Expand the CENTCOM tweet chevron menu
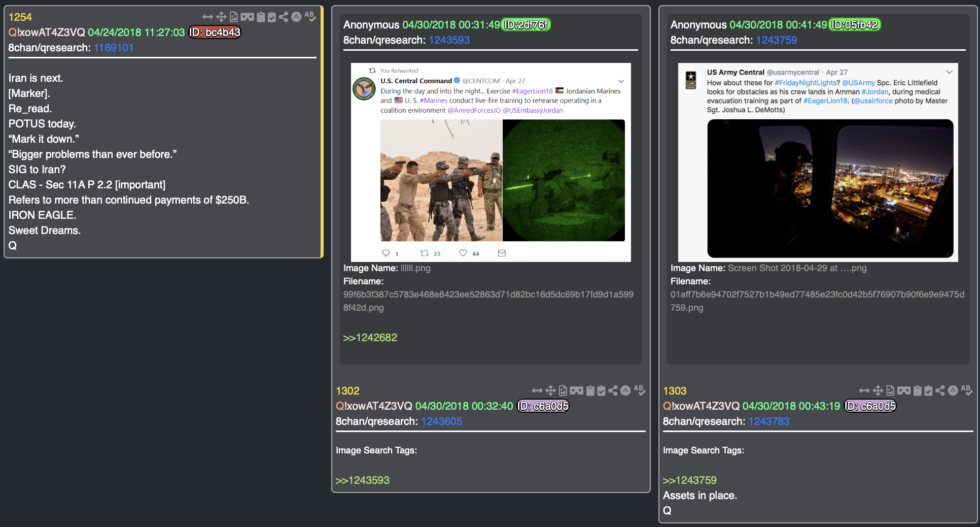Screen dimensions: 980x527 pos(621,81)
